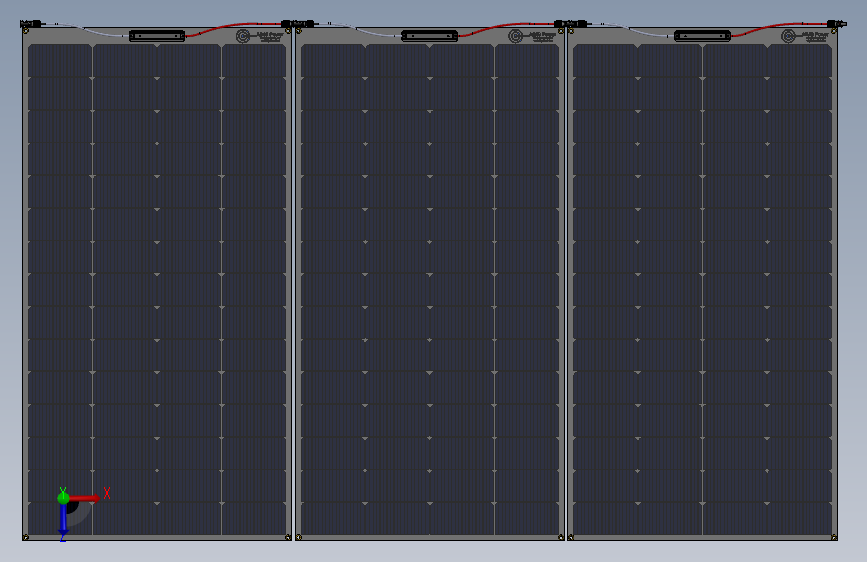Select the junction box on the middle solar panel
Viewport: 867px width, 562px height.
click(x=430, y=36)
